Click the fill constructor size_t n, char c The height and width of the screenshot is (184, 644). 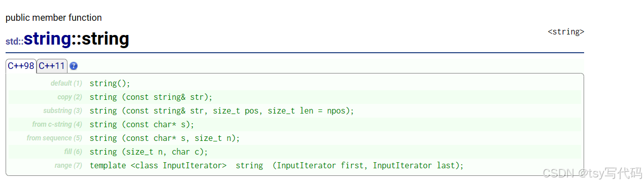(x=149, y=152)
